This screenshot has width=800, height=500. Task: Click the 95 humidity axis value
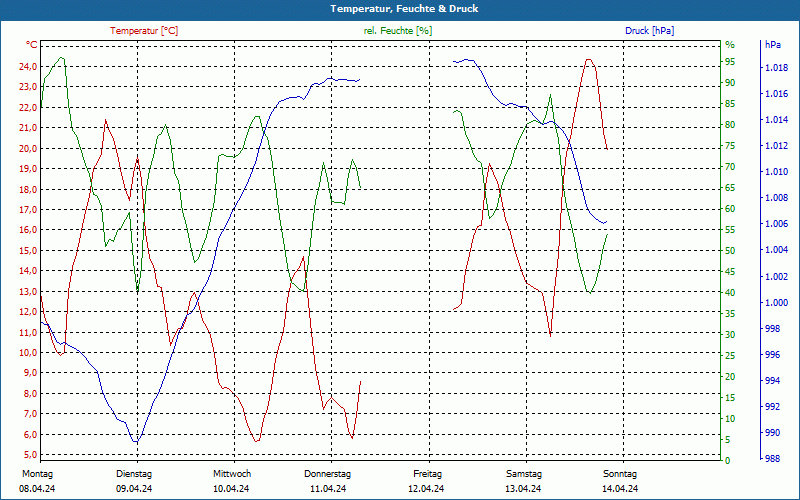[x=730, y=62]
